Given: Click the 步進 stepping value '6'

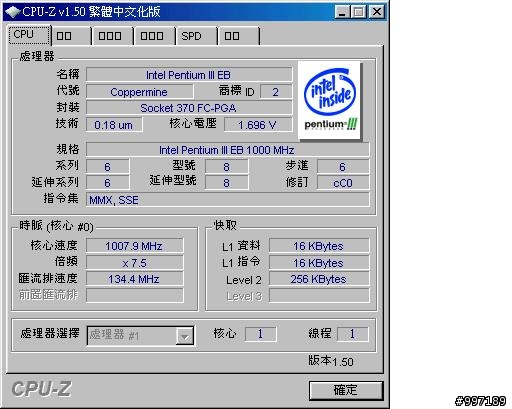Looking at the screenshot, I should tap(343, 166).
